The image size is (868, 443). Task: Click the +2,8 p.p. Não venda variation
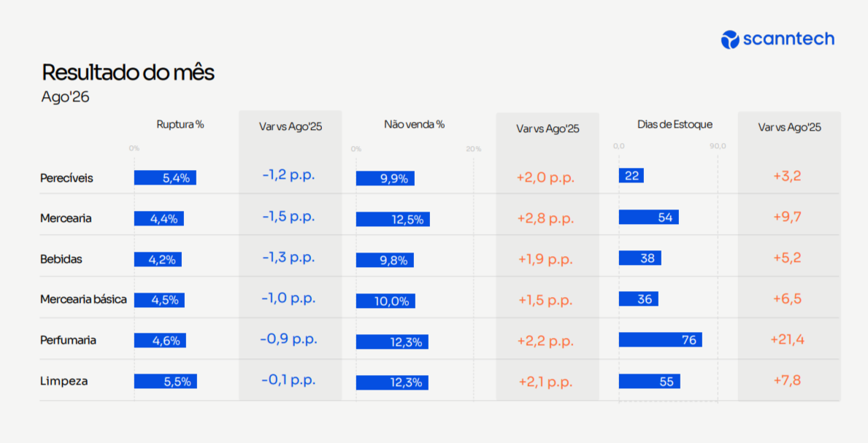(545, 218)
